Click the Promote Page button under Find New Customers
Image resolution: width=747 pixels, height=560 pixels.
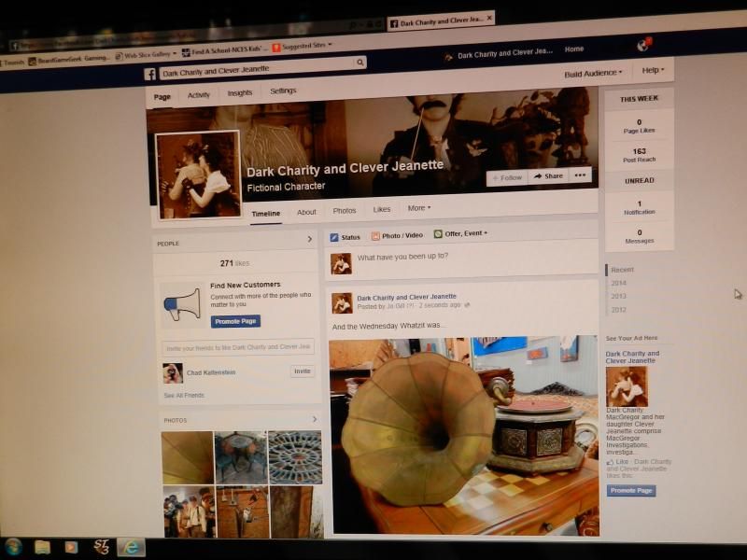click(235, 321)
